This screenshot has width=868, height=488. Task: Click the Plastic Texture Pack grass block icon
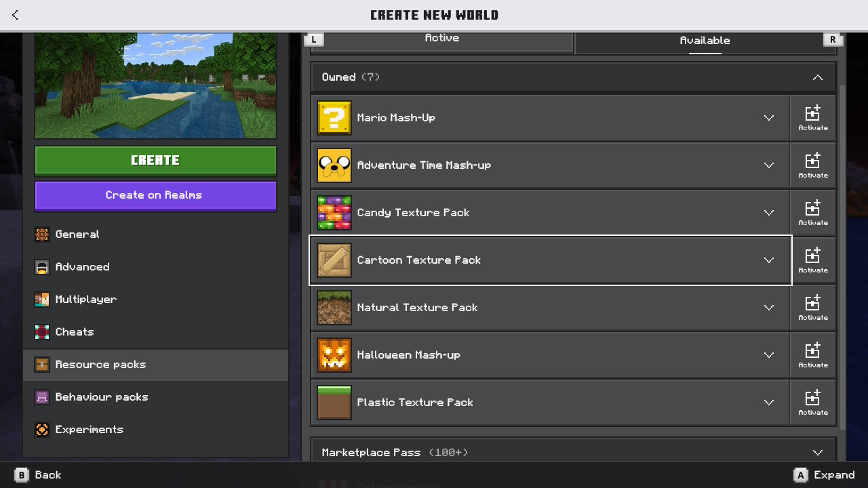[x=334, y=403]
